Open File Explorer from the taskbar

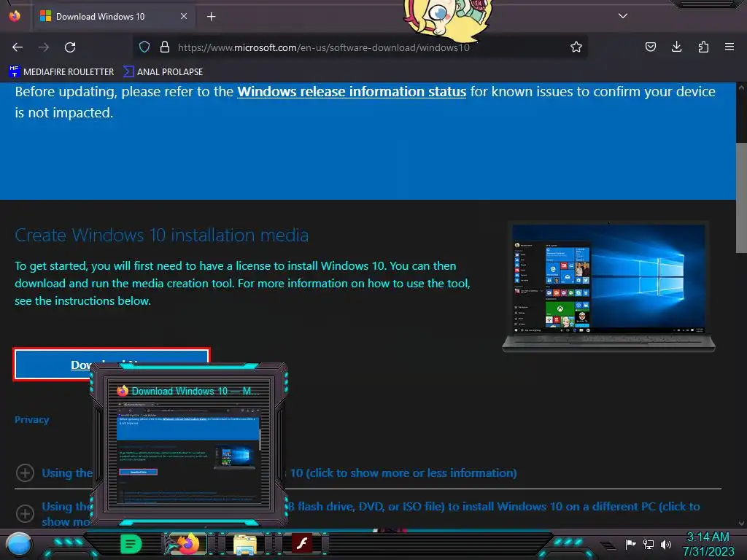[x=245, y=544]
